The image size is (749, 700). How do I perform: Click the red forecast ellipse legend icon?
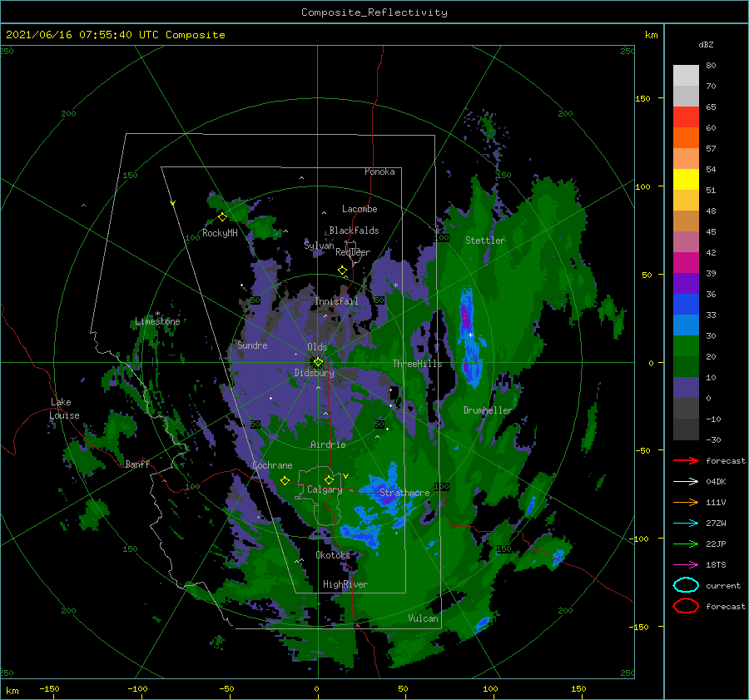686,606
